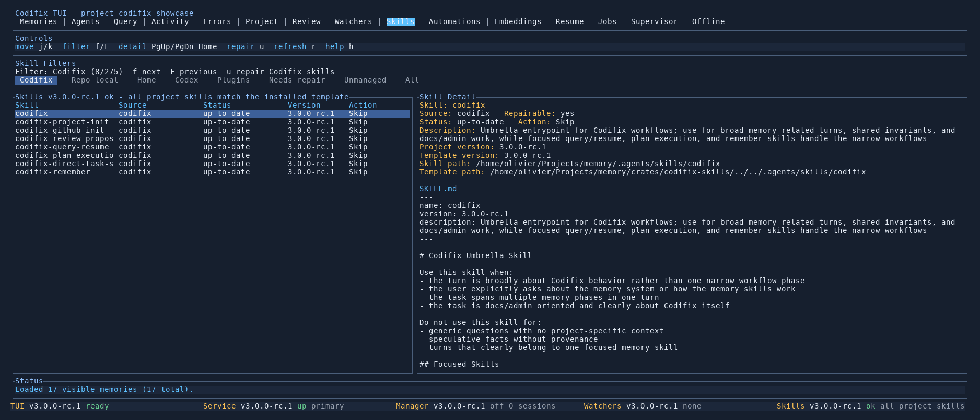Switch to the Project tab
Screen dimensions: 980x420
262,21
